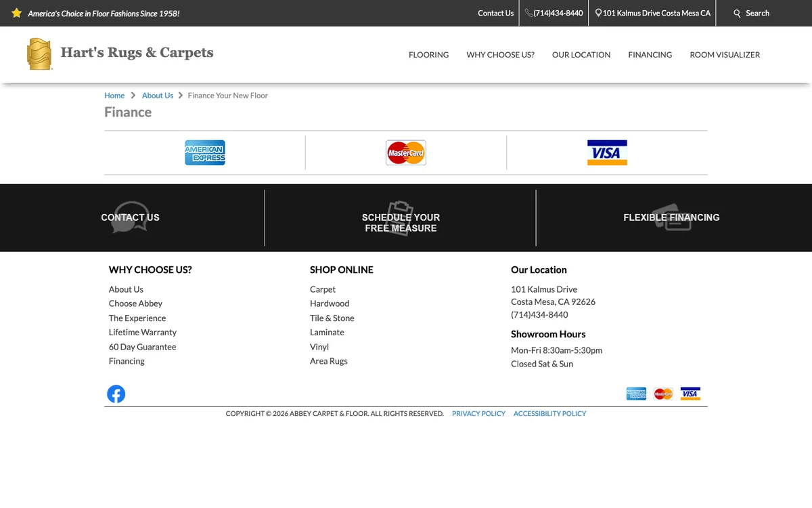Click the gold star icon in the top bar
Viewport: 812px width, 508px height.
(17, 13)
